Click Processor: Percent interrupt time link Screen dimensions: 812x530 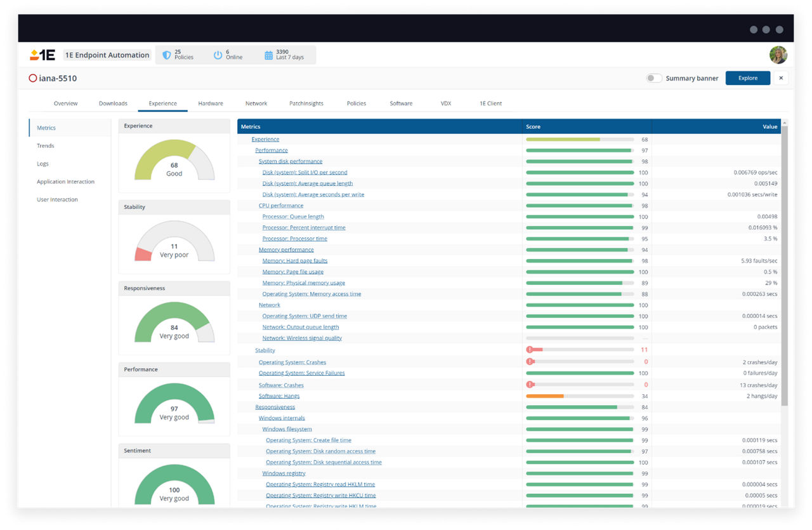304,228
